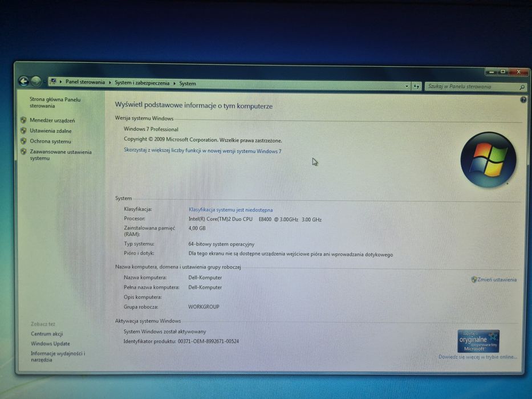Image resolution: width=532 pixels, height=399 pixels.
Task: Click the refresh button beside the address bar
Action: click(x=416, y=87)
